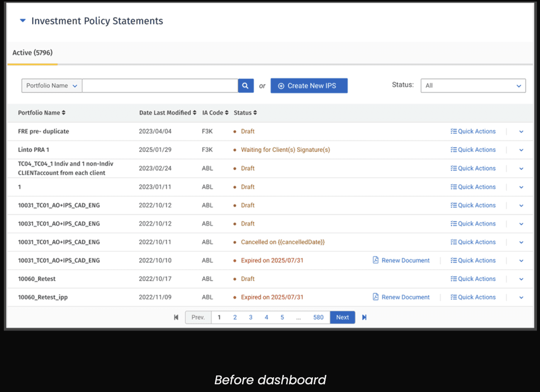Select the Active (5796) tab

click(32, 53)
